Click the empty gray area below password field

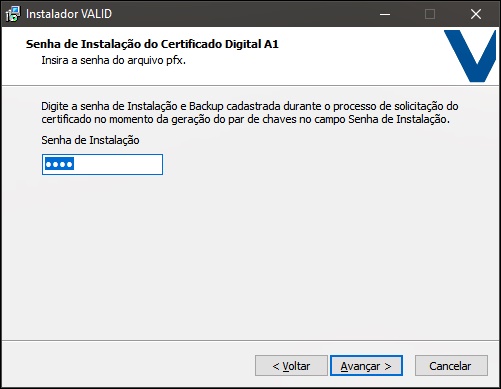click(x=250, y=257)
